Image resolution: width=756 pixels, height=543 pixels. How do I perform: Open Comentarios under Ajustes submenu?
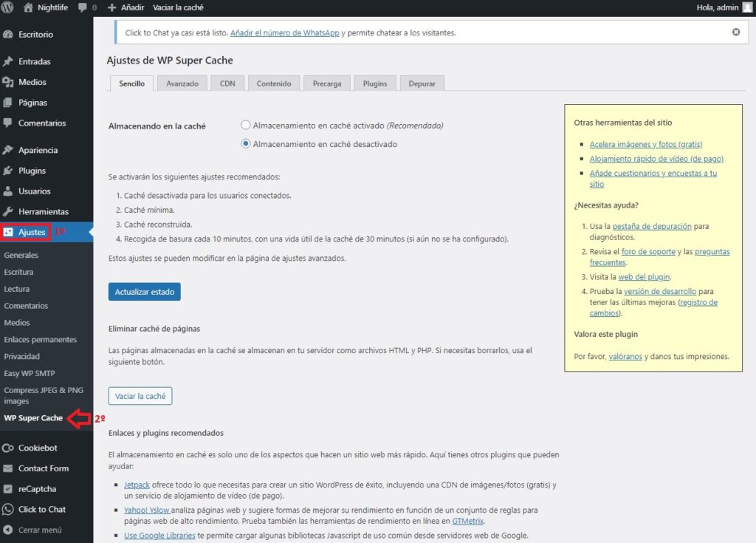click(x=26, y=306)
